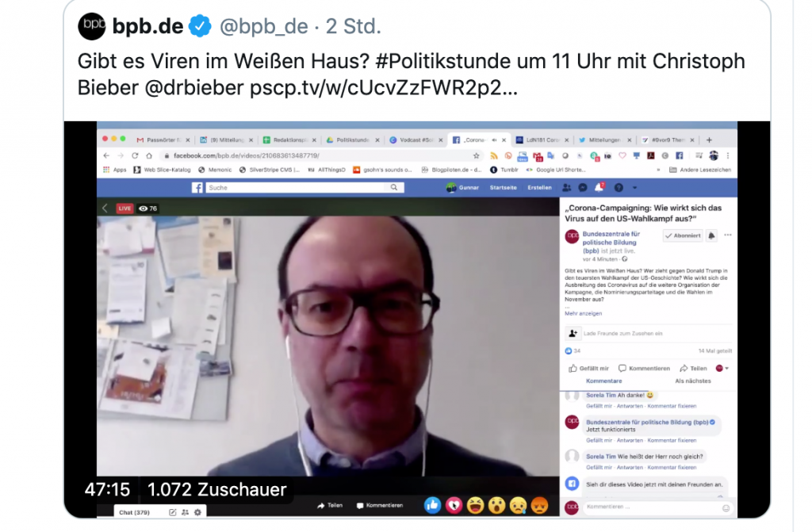Screen dimensions: 812x532
Task: Select the heart love reaction
Action: point(454,505)
